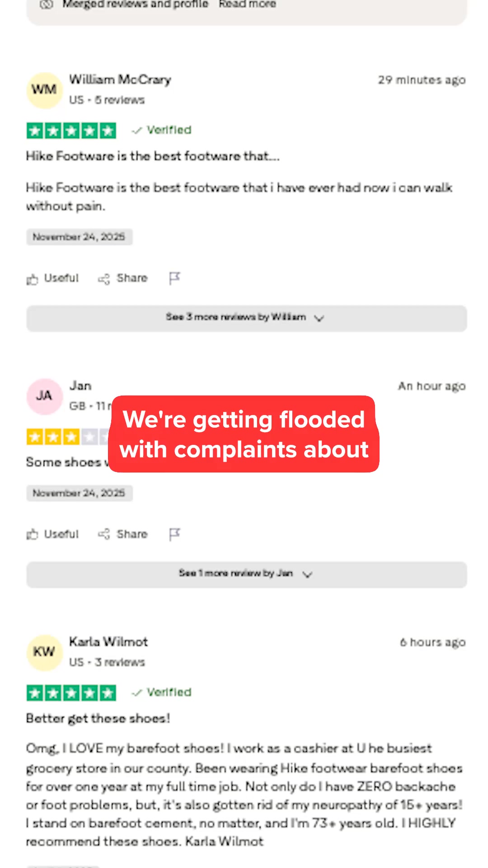Open review title 'Better get these shoes!'

coord(98,718)
